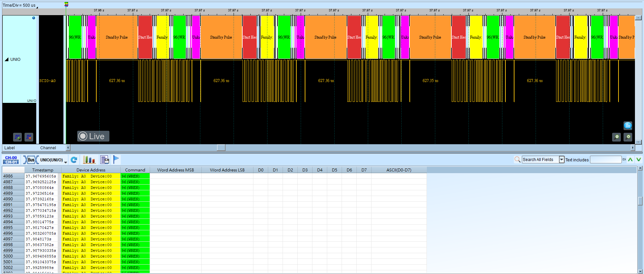Screen dimensions: 644x274
Task: Zoom in the waveform view
Action: (628, 137)
